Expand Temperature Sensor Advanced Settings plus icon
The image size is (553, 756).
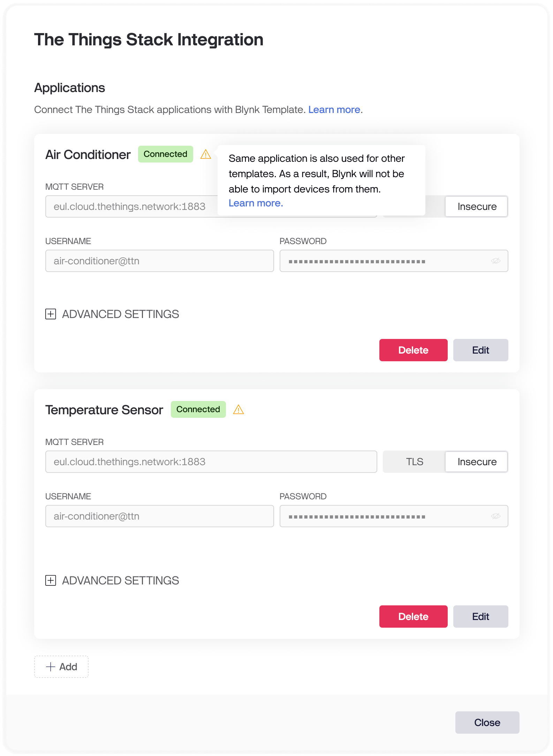point(51,580)
